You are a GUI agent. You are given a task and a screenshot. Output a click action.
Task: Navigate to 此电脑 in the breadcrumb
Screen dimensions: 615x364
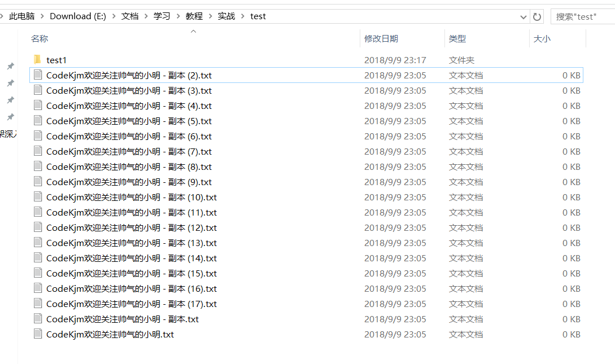pyautogui.click(x=22, y=16)
